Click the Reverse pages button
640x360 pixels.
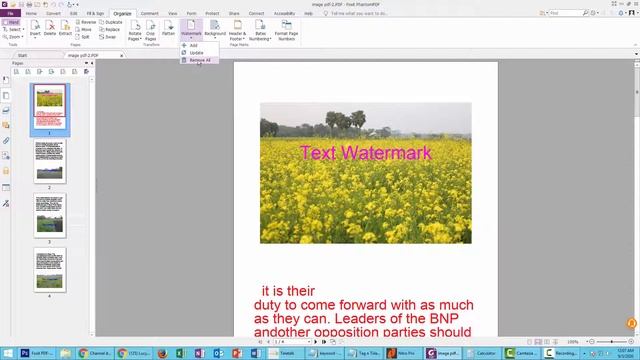click(86, 22)
